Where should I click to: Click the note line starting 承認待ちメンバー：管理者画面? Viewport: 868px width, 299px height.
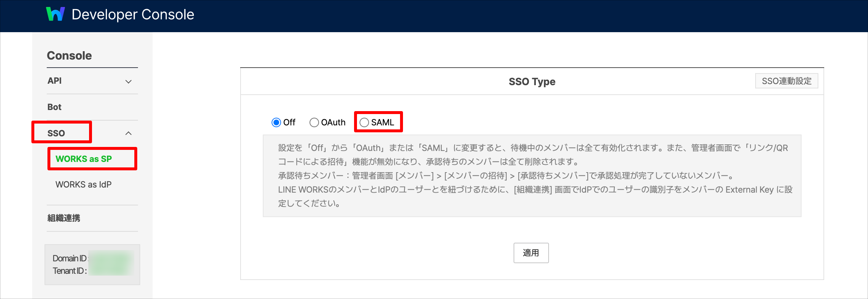point(507,176)
